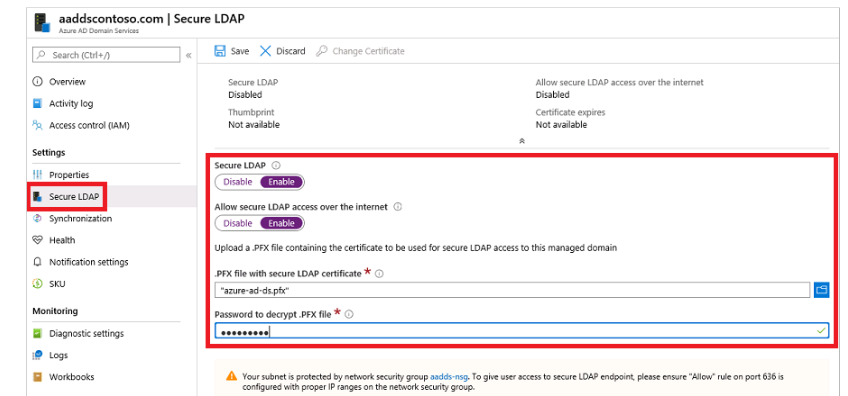Click the browse folder icon for PFX file
The height and width of the screenshot is (396, 848).
click(822, 290)
